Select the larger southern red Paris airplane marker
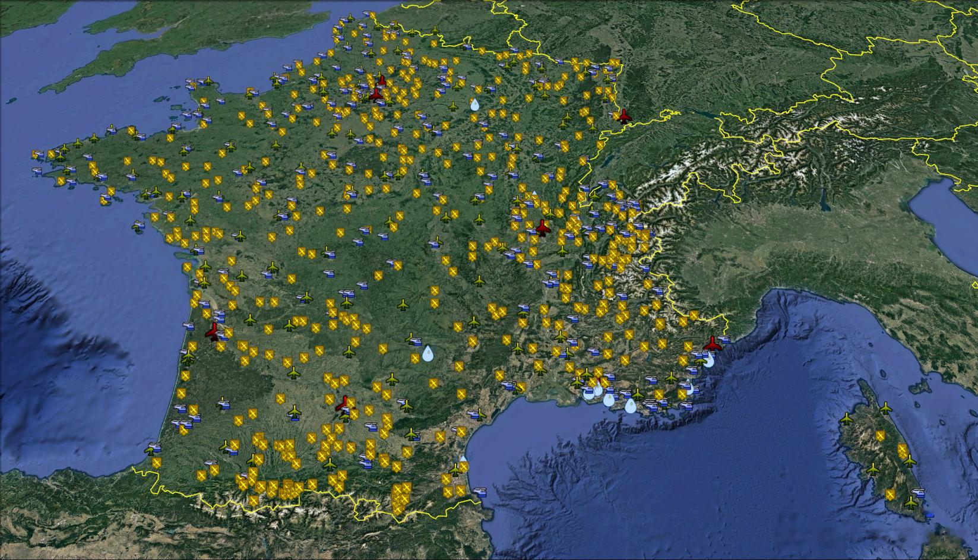This screenshot has width=978, height=560. (x=376, y=93)
